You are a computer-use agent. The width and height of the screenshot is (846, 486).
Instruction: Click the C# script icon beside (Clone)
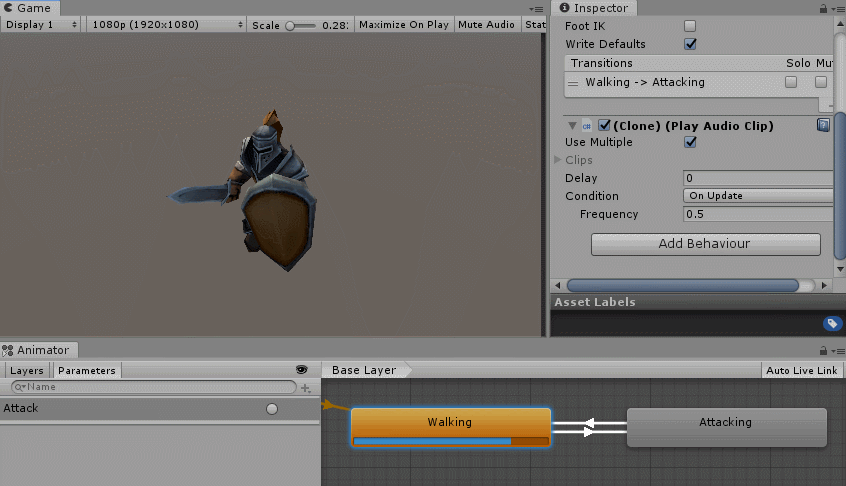[586, 126]
